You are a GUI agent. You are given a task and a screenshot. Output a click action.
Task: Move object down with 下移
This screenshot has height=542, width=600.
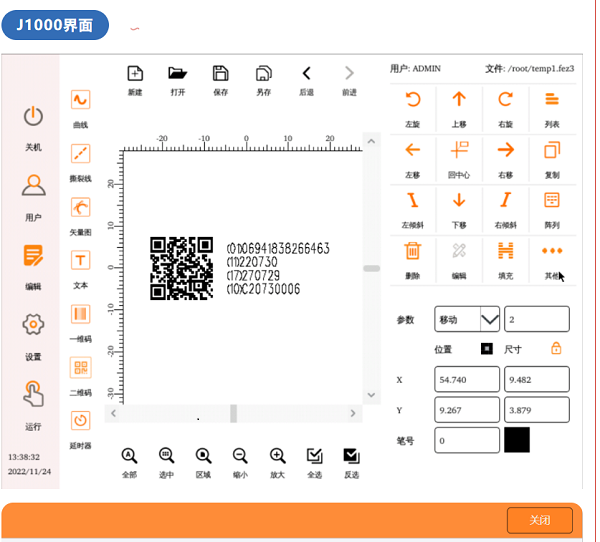pyautogui.click(x=459, y=200)
